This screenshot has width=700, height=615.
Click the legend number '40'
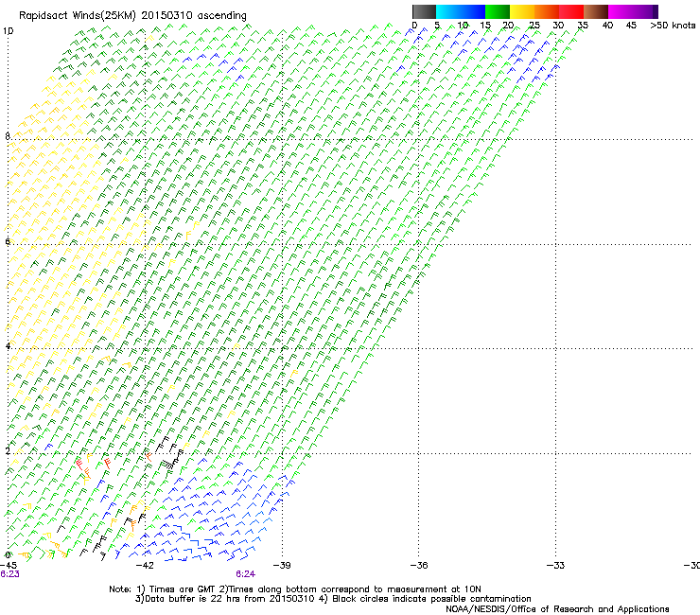[x=607, y=26]
